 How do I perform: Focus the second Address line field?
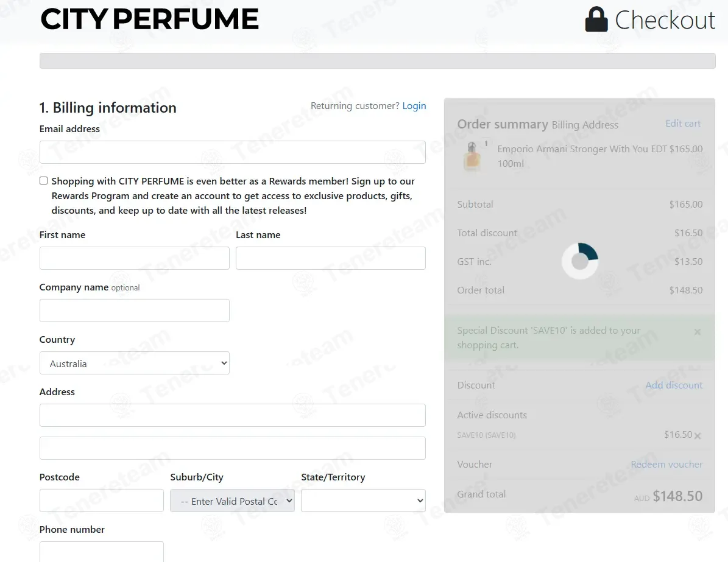click(233, 448)
